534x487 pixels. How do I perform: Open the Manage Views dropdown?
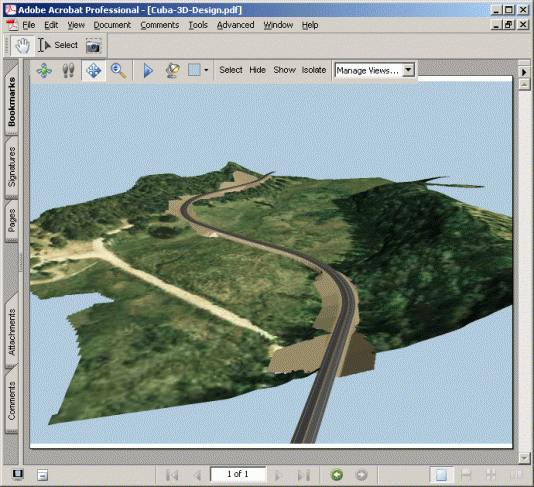point(374,70)
